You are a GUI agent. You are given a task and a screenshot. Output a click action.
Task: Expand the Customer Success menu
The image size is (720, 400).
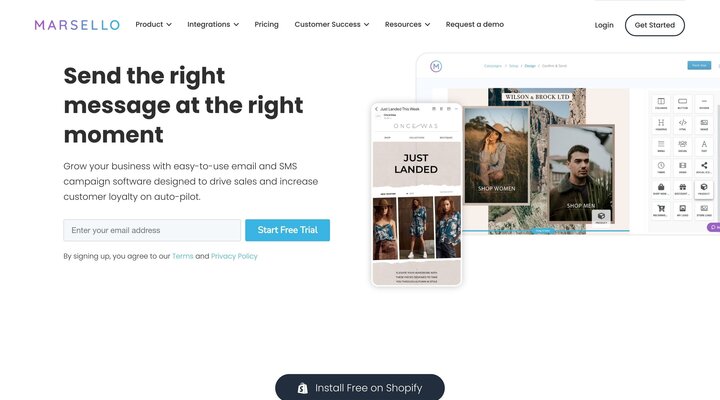(x=332, y=24)
